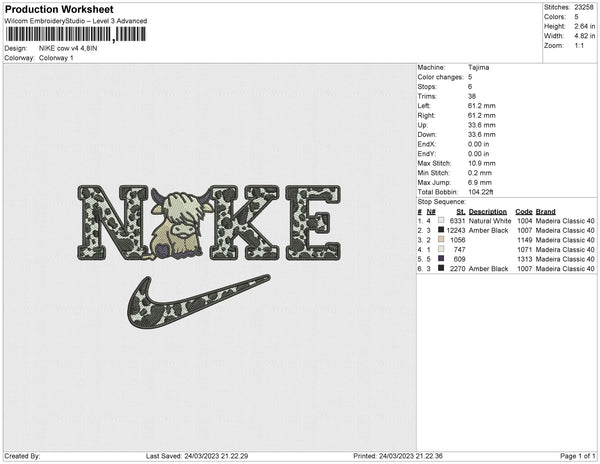Screen dimensions: 600x464
Task: Click the machine value 'Tajima'
Action: (478, 67)
